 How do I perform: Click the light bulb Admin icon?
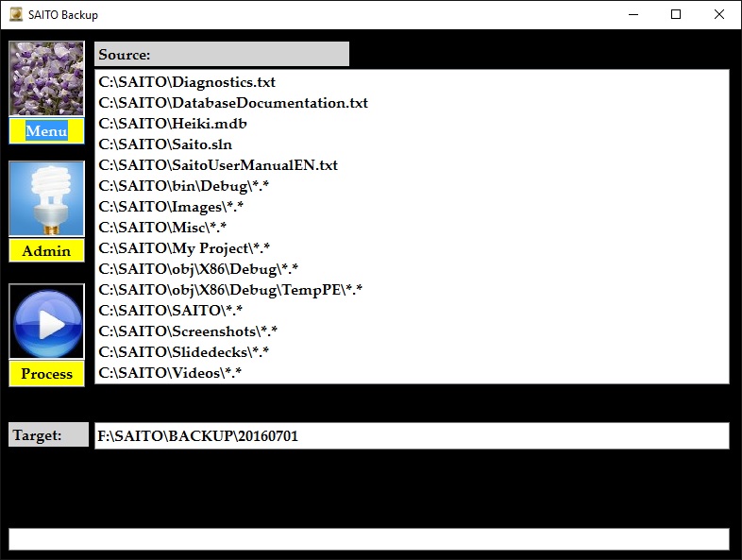tap(46, 198)
